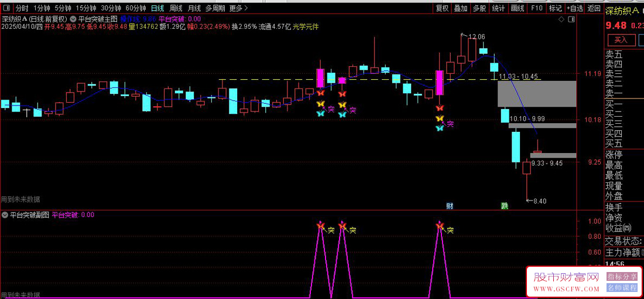Click the 9.48 last price
This screenshot has height=299, width=644.
coord(616,25)
